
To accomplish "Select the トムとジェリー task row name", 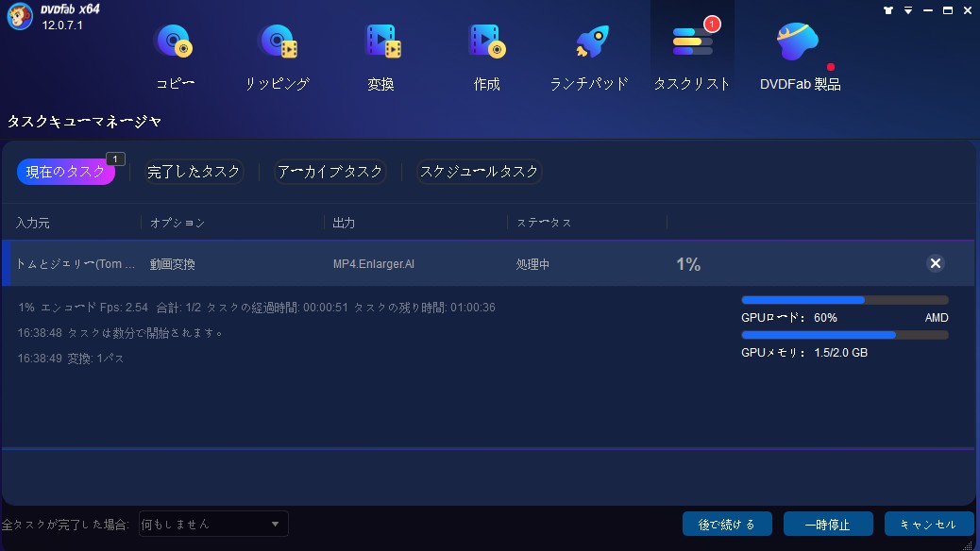I will click(x=75, y=263).
